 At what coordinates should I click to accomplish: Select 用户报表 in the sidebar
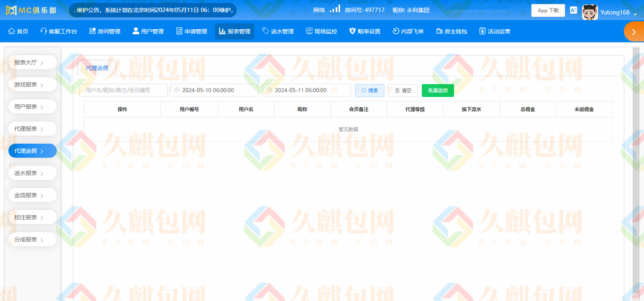[x=33, y=107]
